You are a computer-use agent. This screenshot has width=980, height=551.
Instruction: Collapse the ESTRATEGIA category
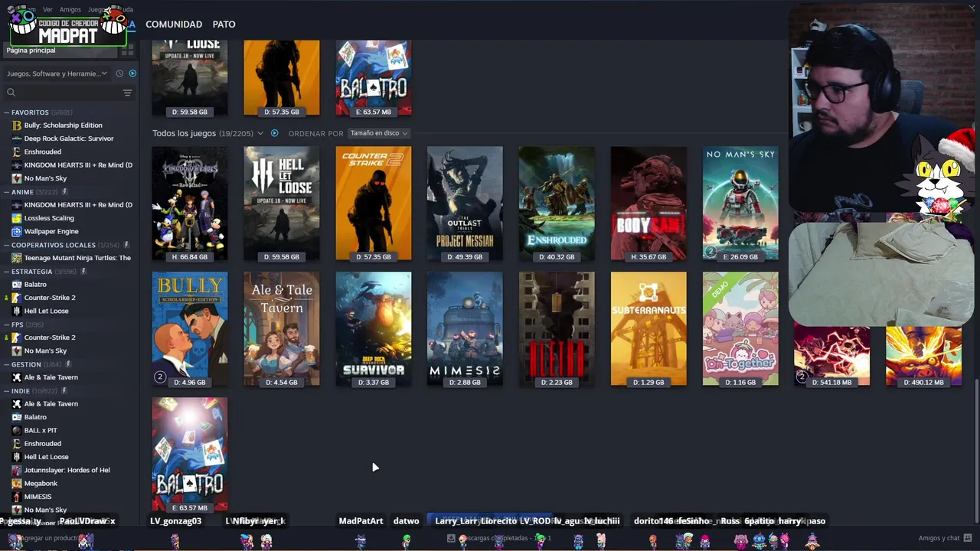coord(7,272)
